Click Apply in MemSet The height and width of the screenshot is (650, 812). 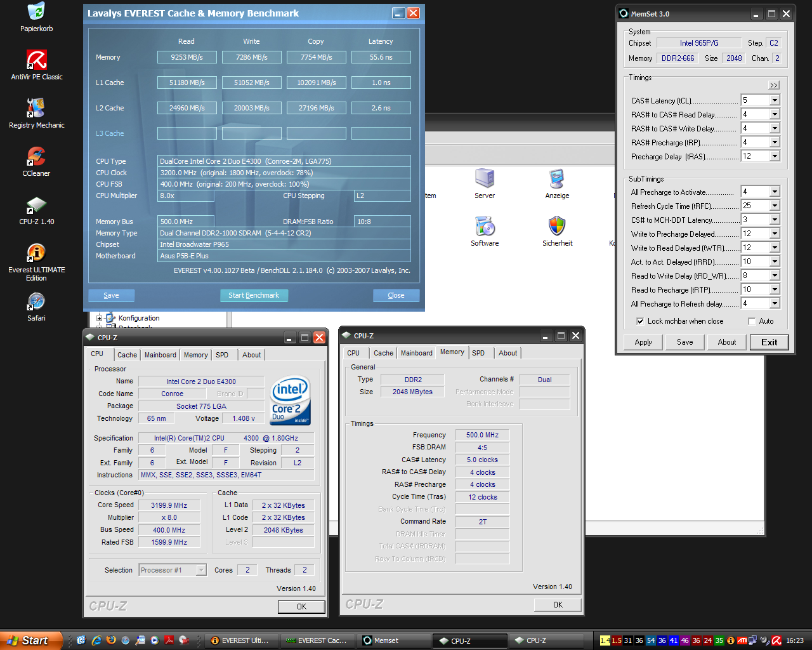(x=643, y=342)
